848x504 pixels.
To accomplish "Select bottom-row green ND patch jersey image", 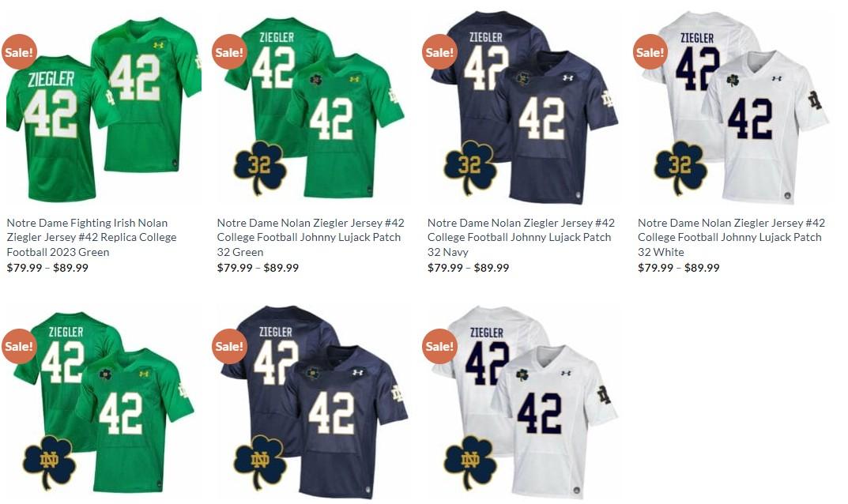I will point(104,401).
